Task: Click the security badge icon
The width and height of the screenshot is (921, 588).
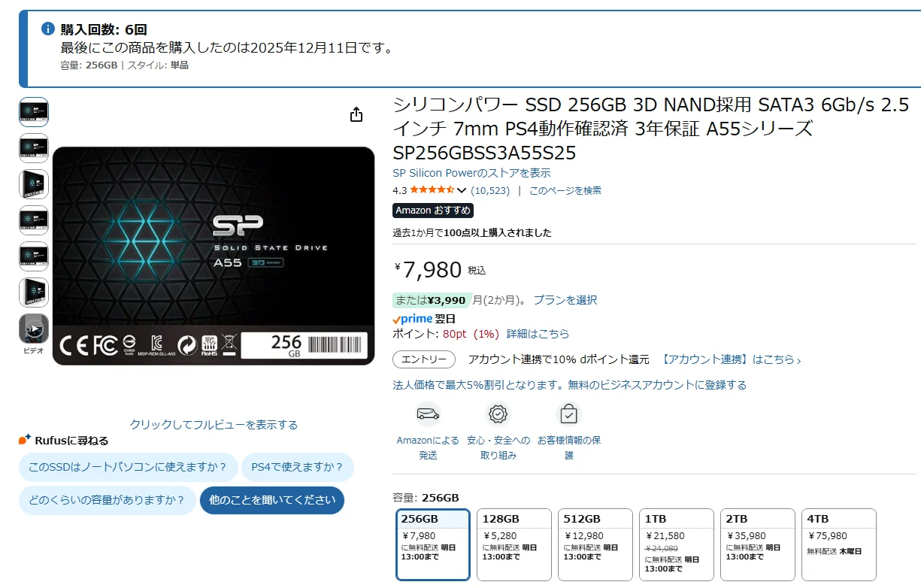Action: 498,414
